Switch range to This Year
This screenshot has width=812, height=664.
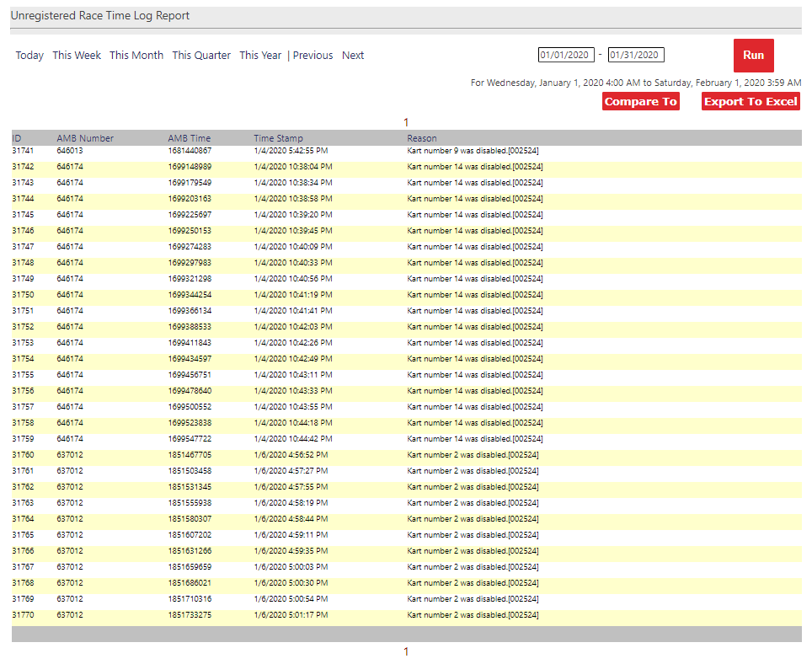pos(260,56)
